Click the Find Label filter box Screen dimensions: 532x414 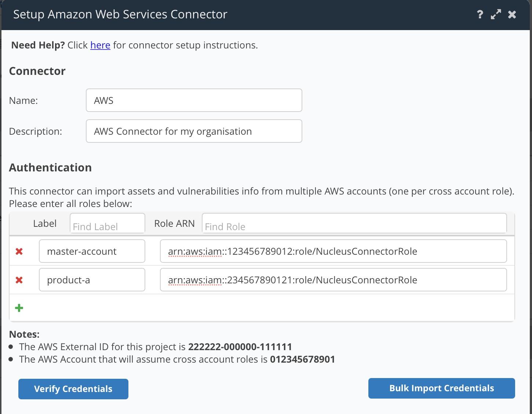click(x=108, y=223)
